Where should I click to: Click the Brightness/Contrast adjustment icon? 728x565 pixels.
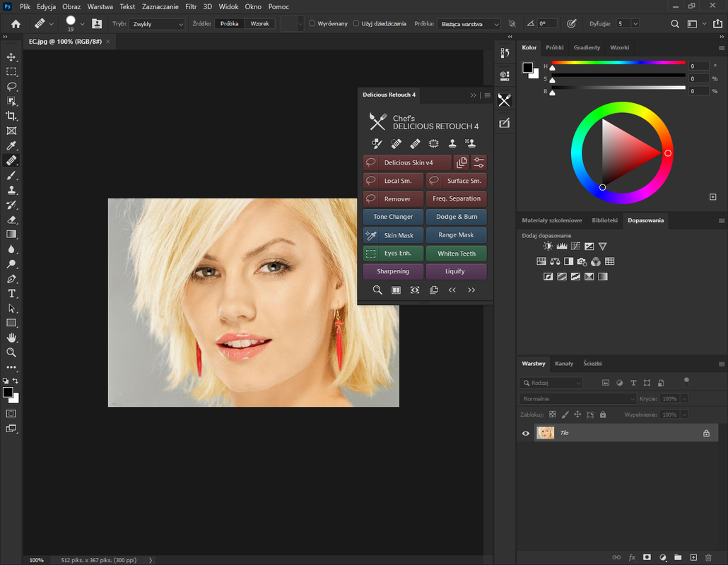(548, 246)
